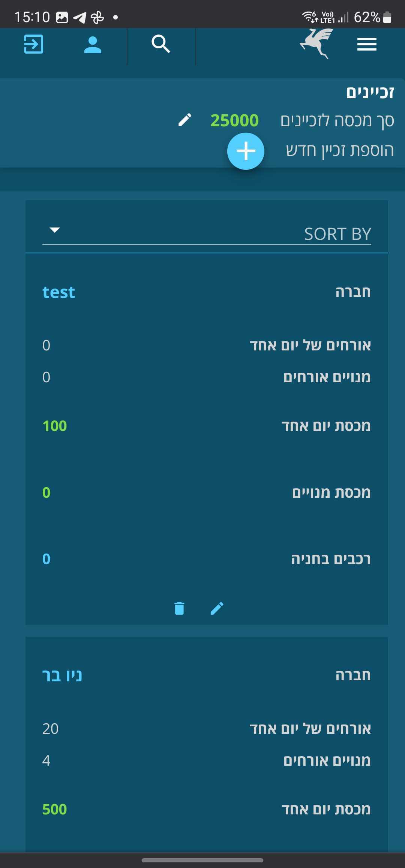
Task: Tap test company's parked vehicles count
Action: 46,559
